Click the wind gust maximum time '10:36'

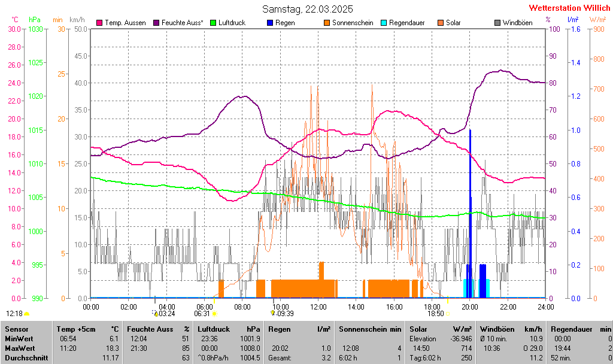(x=492, y=348)
